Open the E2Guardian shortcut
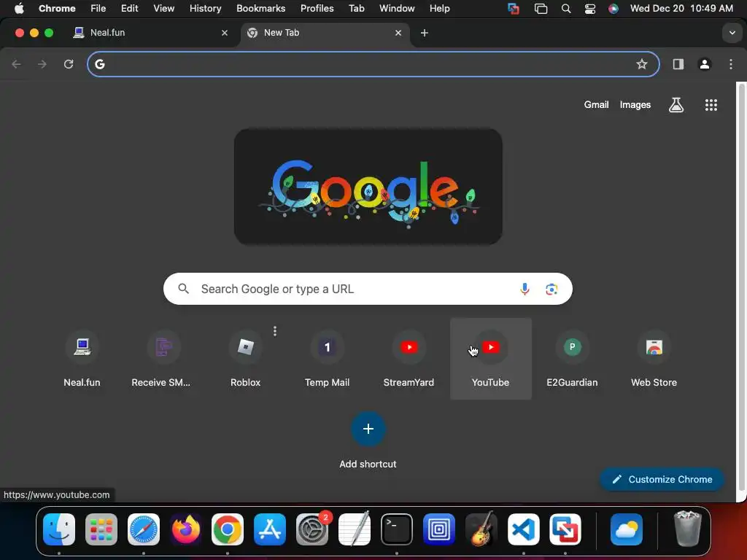 pos(572,359)
